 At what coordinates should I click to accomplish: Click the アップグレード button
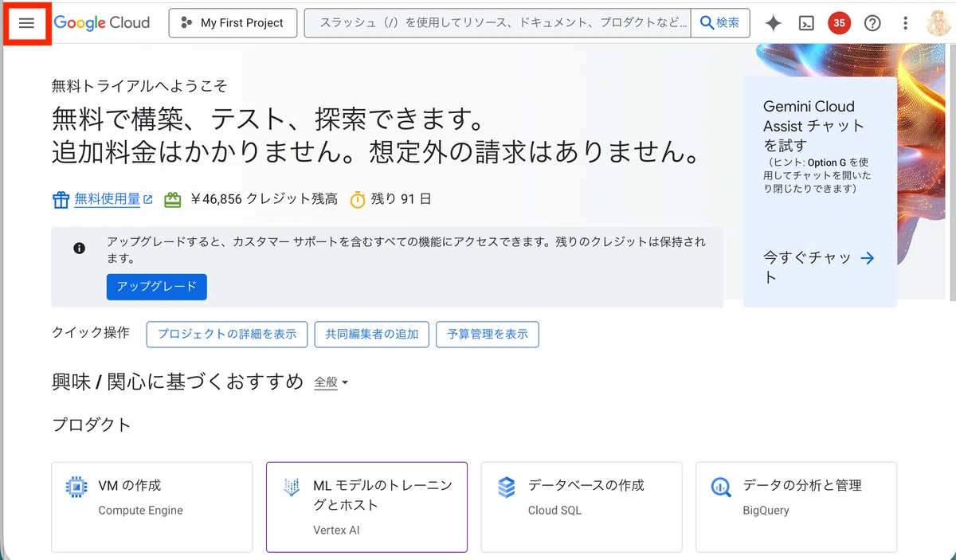point(157,287)
